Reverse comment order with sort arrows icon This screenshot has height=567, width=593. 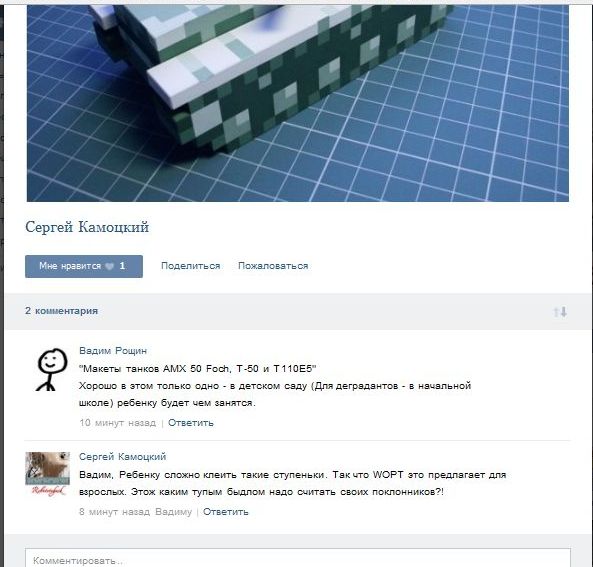[560, 312]
